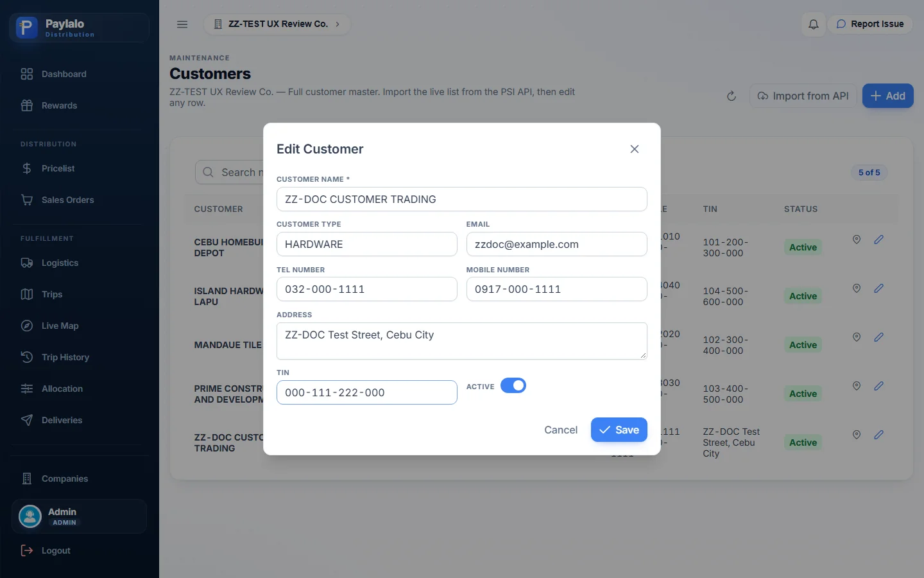This screenshot has width=924, height=578.
Task: Open location pin for MANDAUE TILE row
Action: [857, 337]
